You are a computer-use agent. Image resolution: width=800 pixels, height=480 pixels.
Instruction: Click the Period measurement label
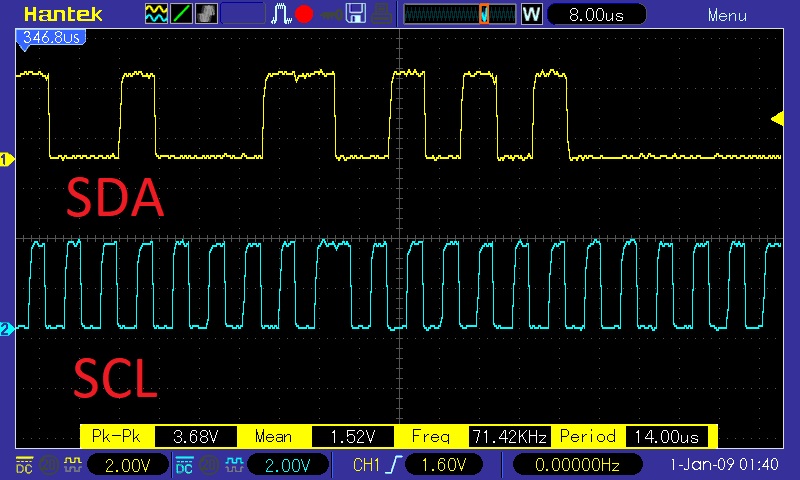click(x=588, y=436)
